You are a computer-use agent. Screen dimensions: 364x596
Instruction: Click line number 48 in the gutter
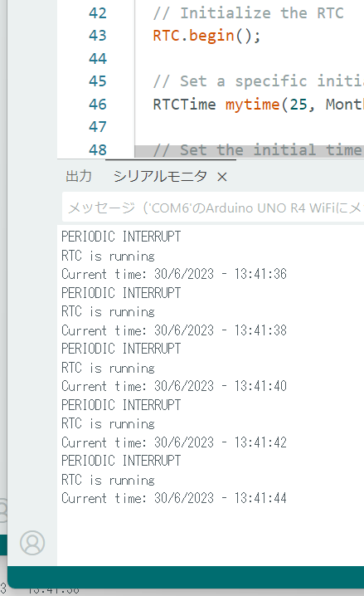98,149
